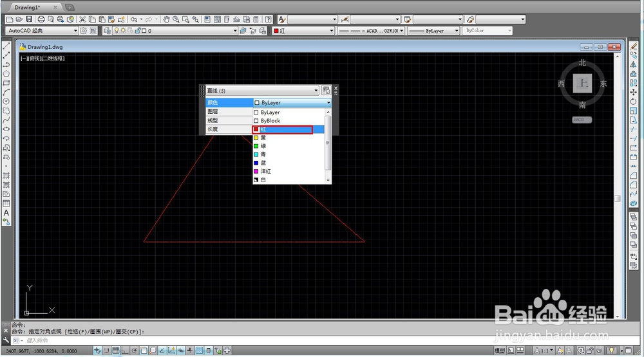Pick the red 红 color swatch
This screenshot has height=357, width=644.
(256, 129)
